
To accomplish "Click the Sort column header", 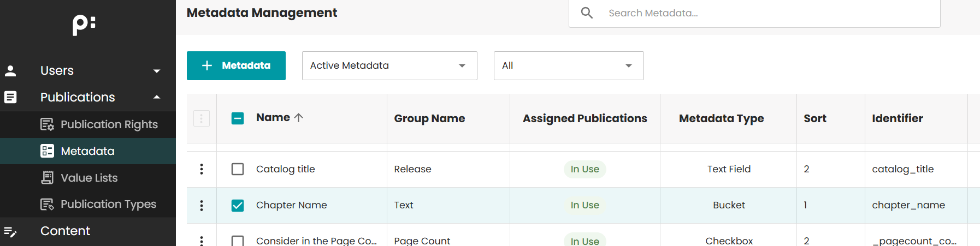I will coord(814,118).
